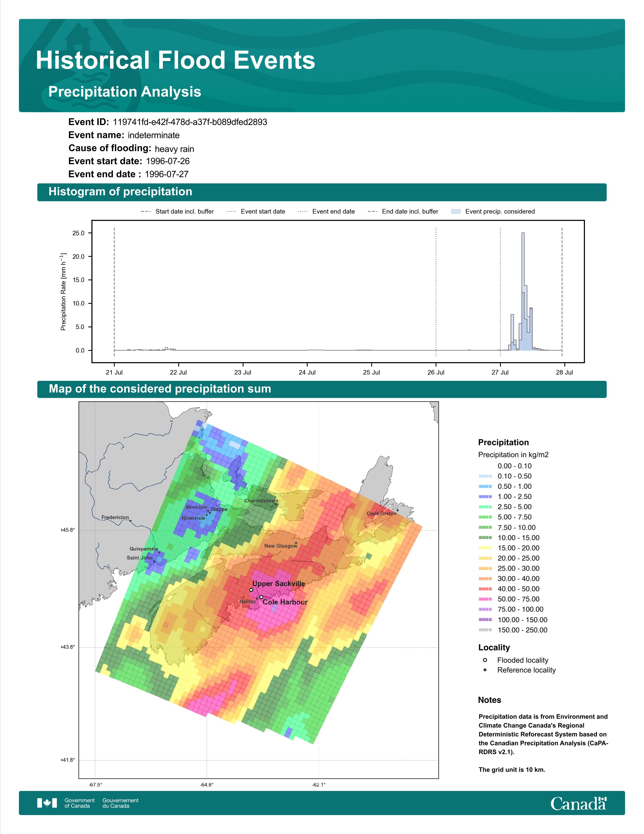This screenshot has height=834, width=644.
Task: Click the 15.00 - 20.00 legend swatch
Action: point(485,548)
